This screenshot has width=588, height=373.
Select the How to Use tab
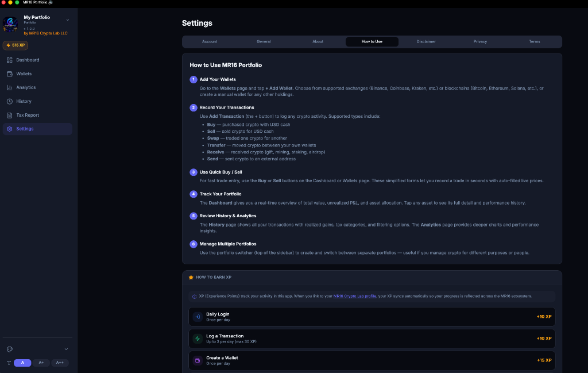click(x=372, y=41)
